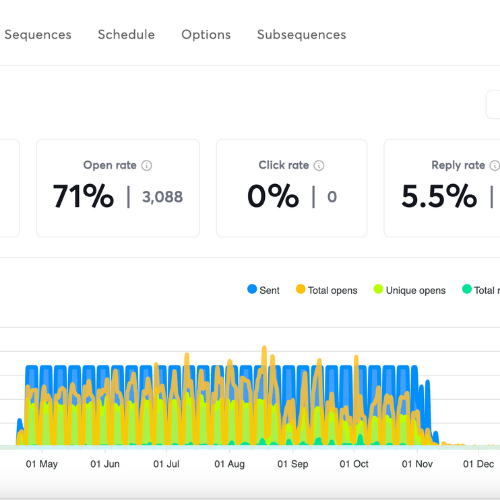500x500 pixels.
Task: Click the 01 Jun axis label
Action: [105, 464]
